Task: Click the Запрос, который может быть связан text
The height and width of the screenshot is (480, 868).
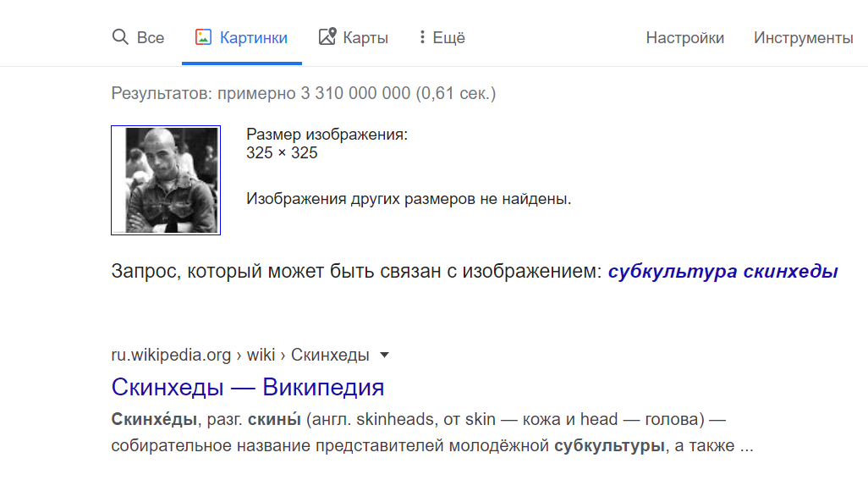Action: (356, 271)
